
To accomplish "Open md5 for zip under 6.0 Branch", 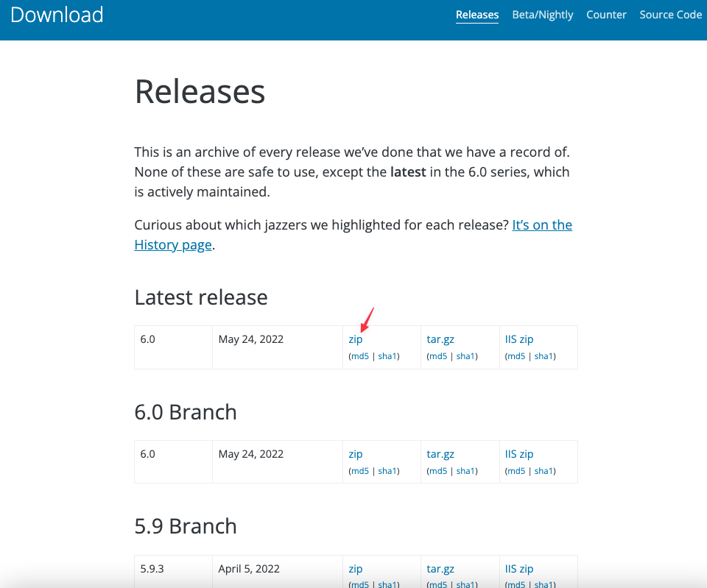I will [360, 471].
